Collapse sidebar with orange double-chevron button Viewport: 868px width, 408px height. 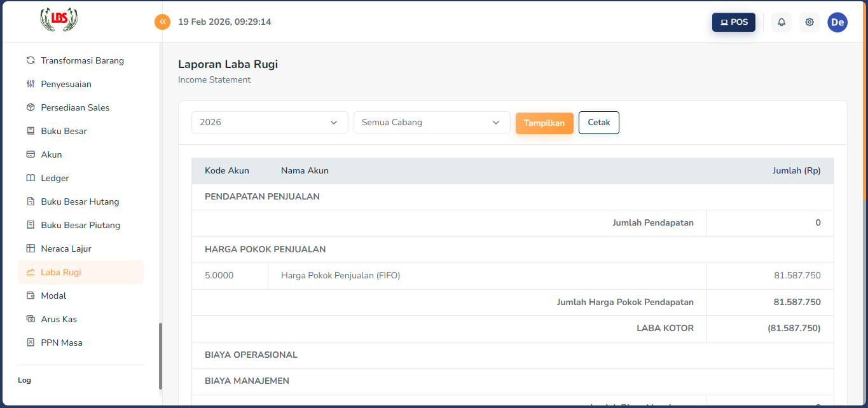coord(163,22)
